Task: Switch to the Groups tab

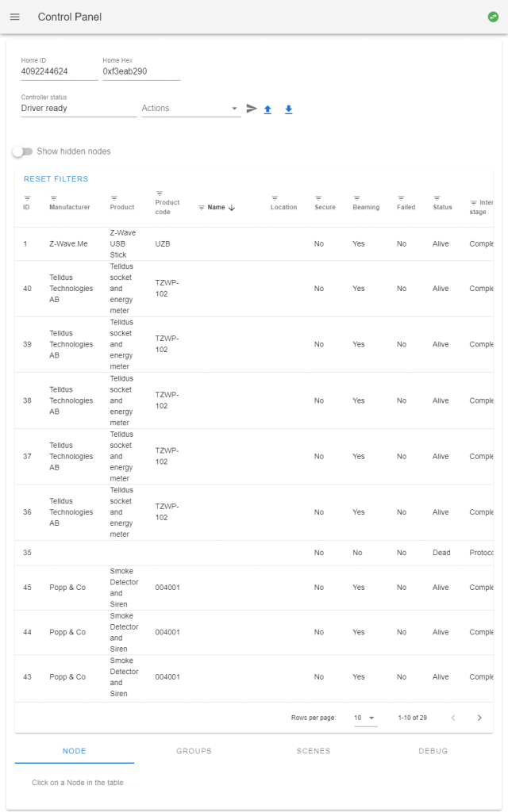Action: pyautogui.click(x=194, y=751)
